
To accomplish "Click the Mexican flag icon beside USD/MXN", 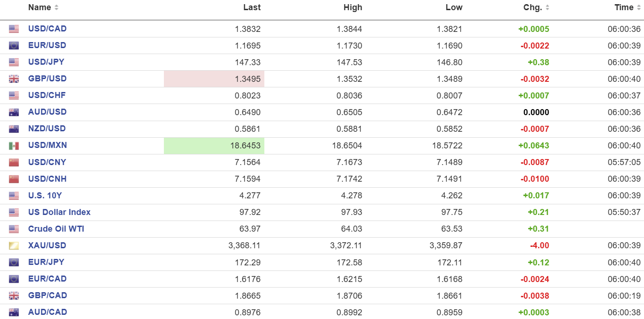I will point(14,146).
